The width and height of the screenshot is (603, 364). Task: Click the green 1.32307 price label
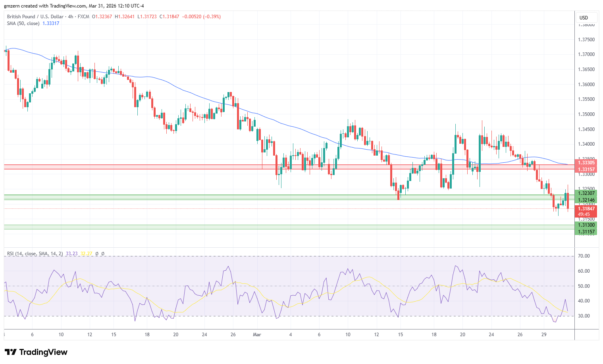[x=586, y=193]
